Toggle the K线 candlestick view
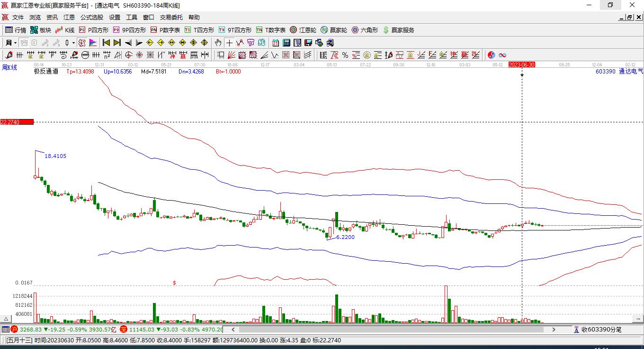The height and width of the screenshot is (349, 644). (65, 30)
